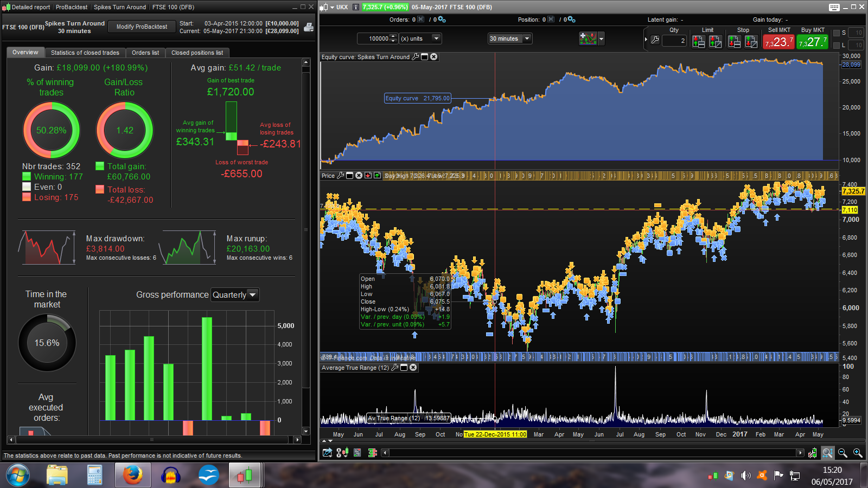Click the Modify ProBacktest button
Image resolution: width=868 pixels, height=488 pixels.
[142, 27]
